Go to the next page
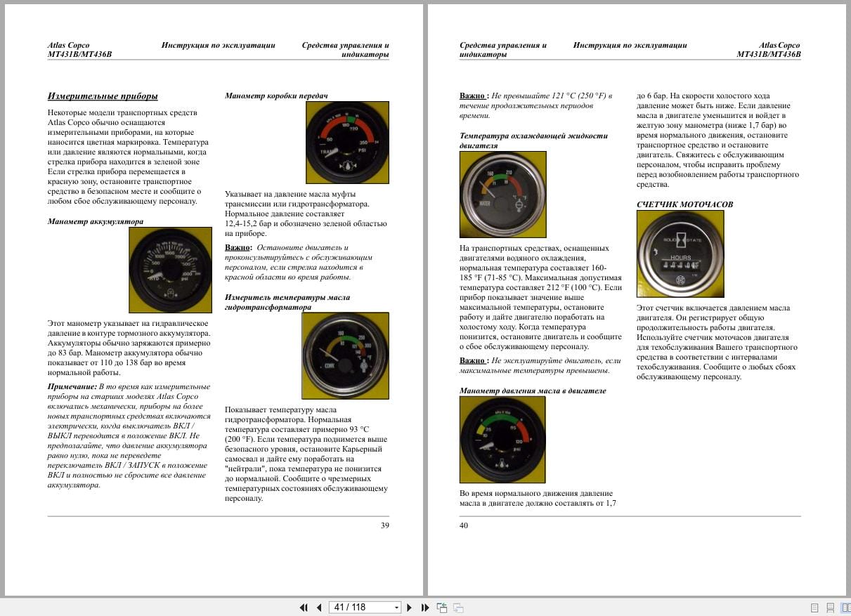 click(410, 608)
